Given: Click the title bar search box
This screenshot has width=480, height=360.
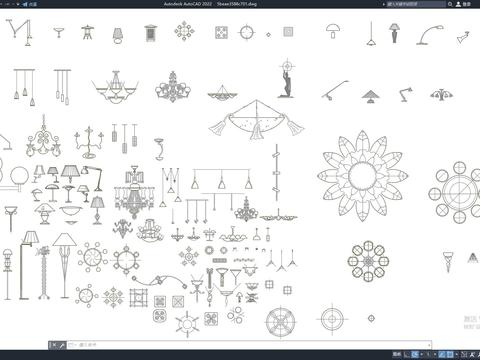Looking at the screenshot, I should click(416, 4).
